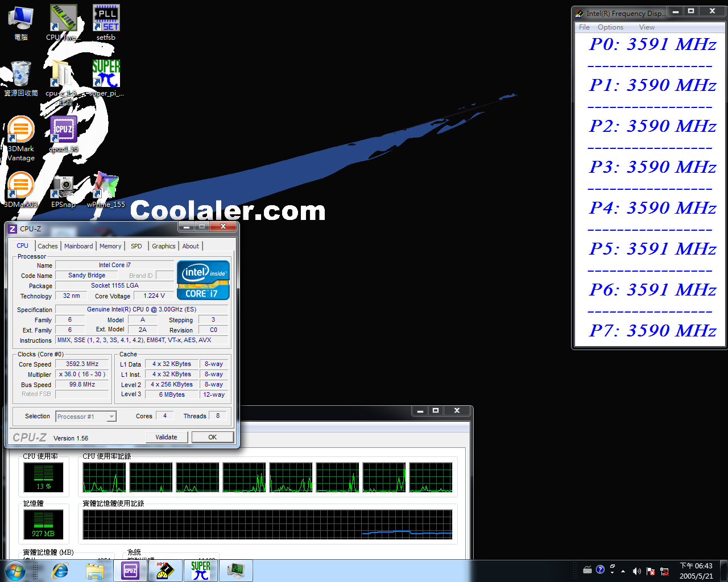Switch to the Mainboard tab

point(78,246)
